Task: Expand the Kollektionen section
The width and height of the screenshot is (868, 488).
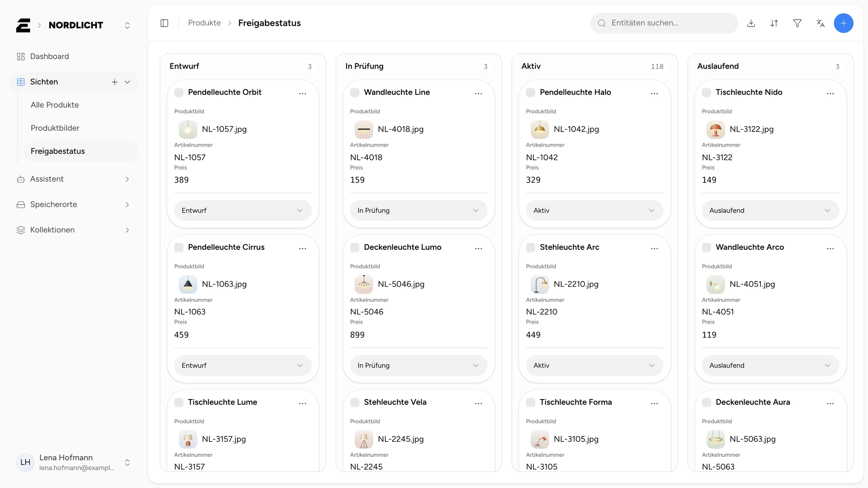Action: [74, 230]
